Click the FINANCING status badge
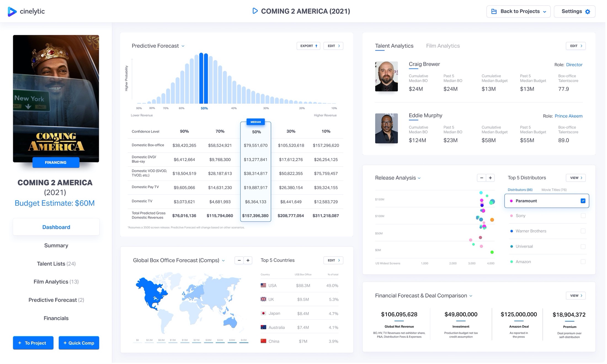 coord(56,162)
